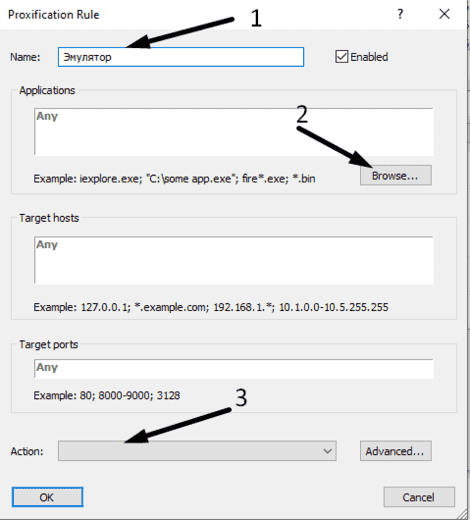Toggle the Enabled checkbox
This screenshot has width=470, height=520.
pyautogui.click(x=342, y=57)
